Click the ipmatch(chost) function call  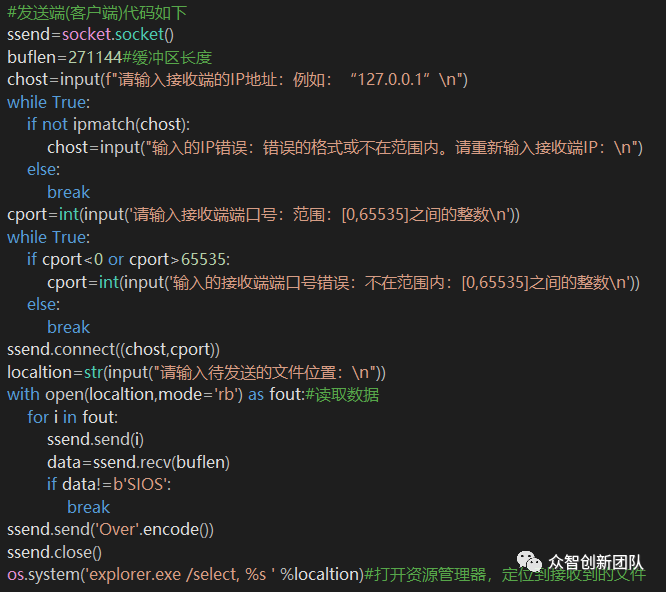point(130,124)
